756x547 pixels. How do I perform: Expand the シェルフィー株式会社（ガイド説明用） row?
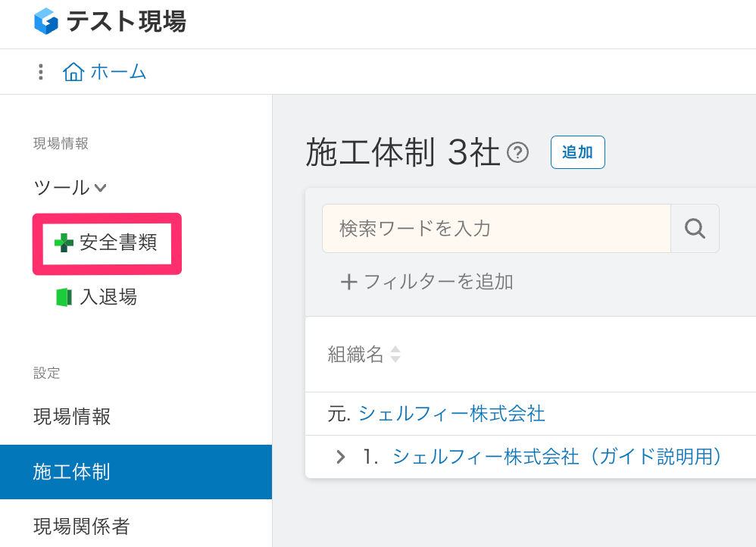click(x=340, y=457)
